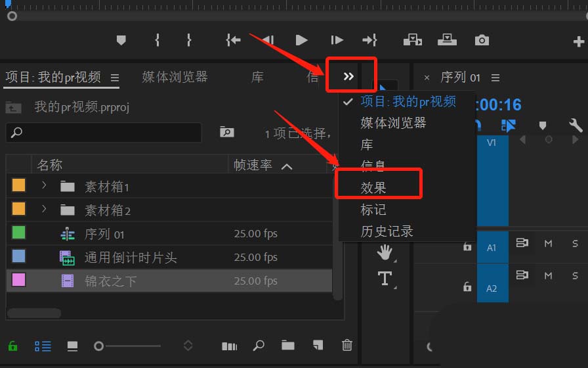
Task: Toggle the project read/write lock icon
Action: 12,346
